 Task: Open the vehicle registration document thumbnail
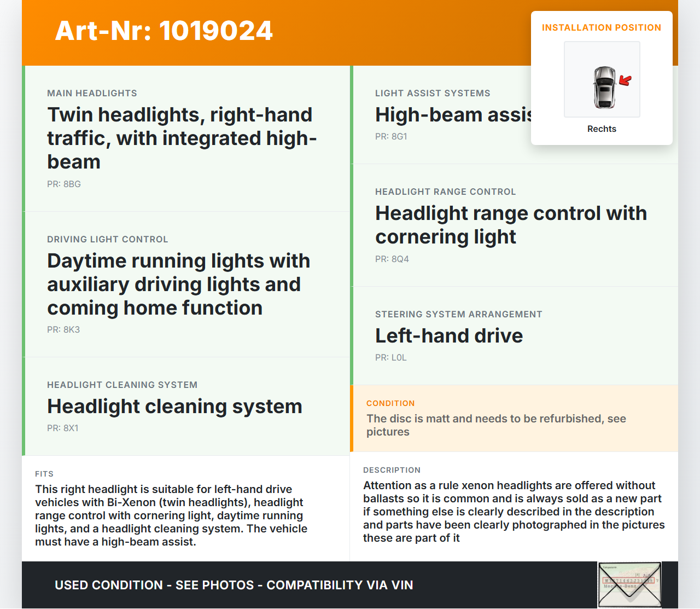(629, 584)
